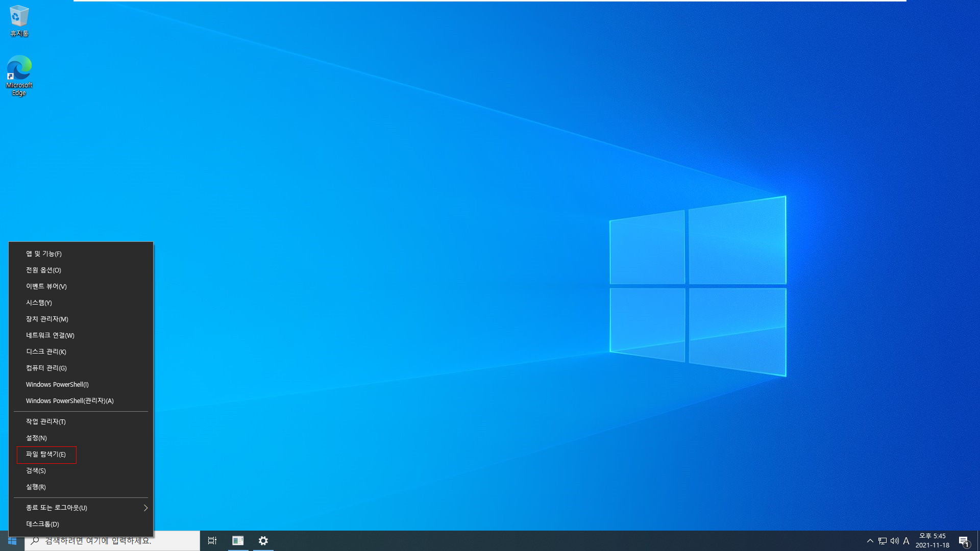Click the pinned app icon beside the gear
980x551 pixels.
click(x=238, y=540)
